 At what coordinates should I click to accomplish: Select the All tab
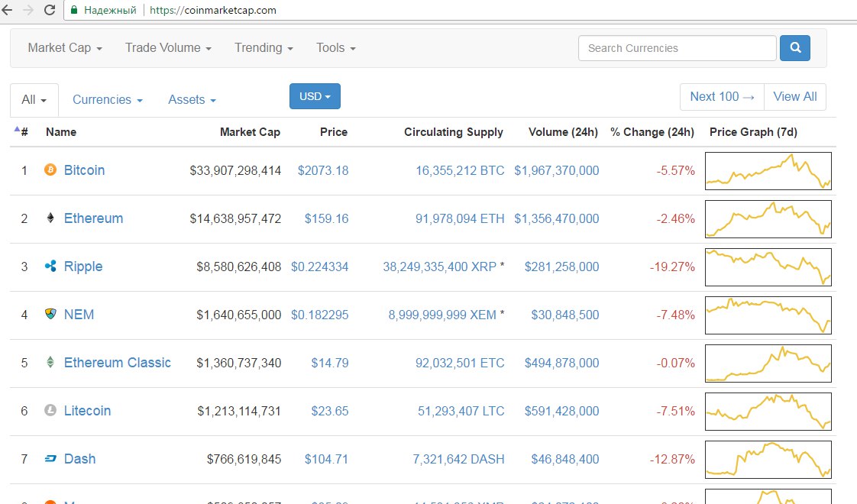34,100
